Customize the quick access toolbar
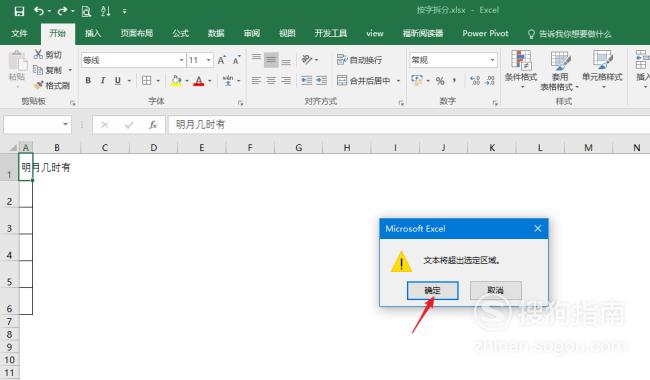 pyautogui.click(x=124, y=12)
